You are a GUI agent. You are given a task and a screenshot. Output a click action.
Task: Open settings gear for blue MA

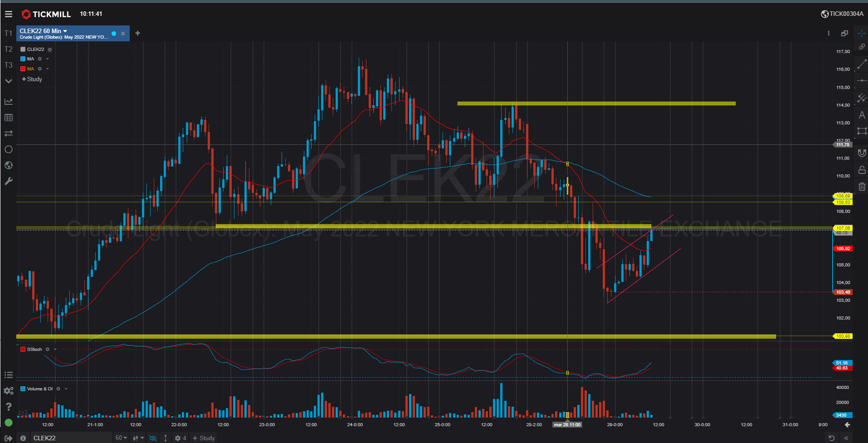40,59
